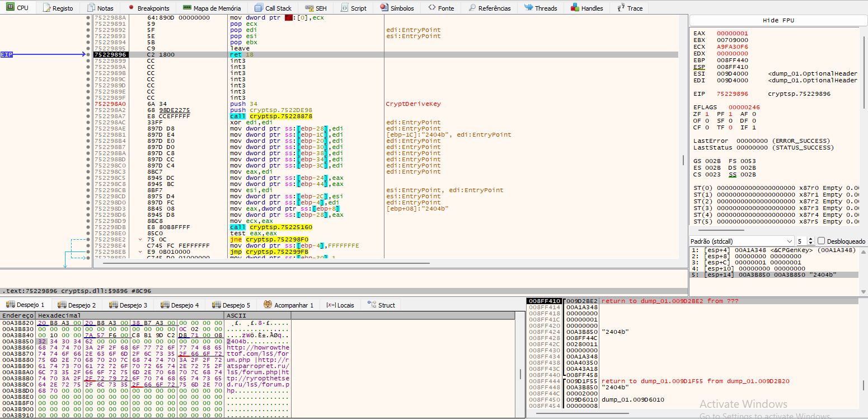The image size is (868, 419).
Task: Select the EAX register value 00000001
Action: pos(732,33)
